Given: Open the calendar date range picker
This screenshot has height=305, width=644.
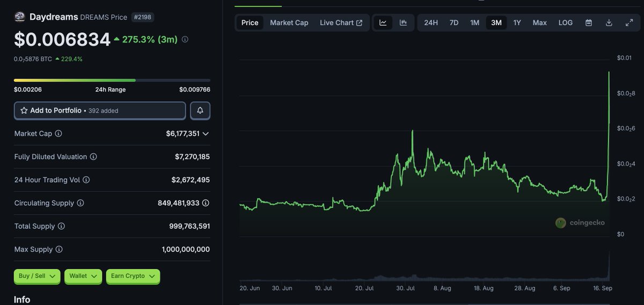Looking at the screenshot, I should tap(589, 23).
